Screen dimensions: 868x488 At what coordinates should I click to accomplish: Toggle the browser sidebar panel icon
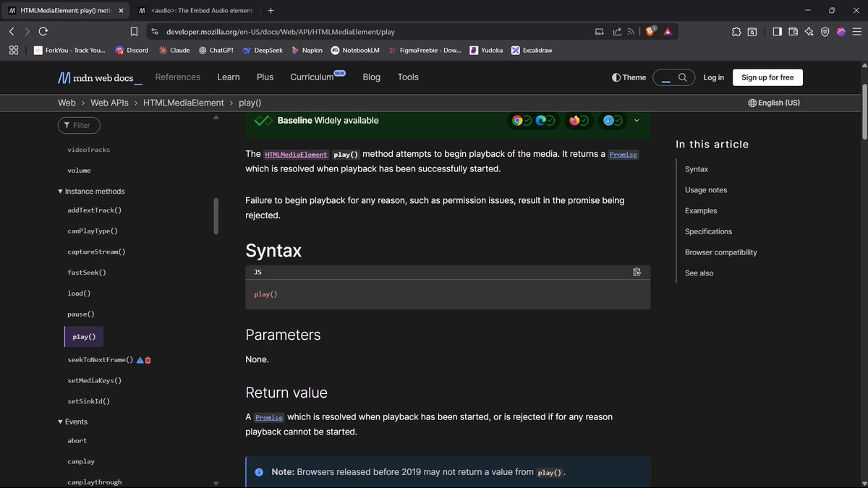tap(777, 32)
